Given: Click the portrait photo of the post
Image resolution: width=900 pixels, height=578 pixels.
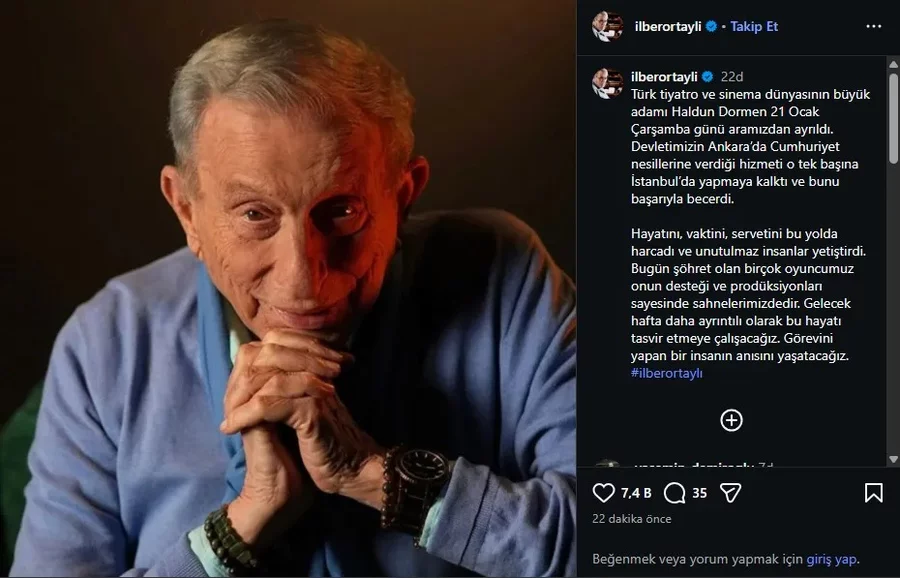Looking at the screenshot, I should pos(288,289).
